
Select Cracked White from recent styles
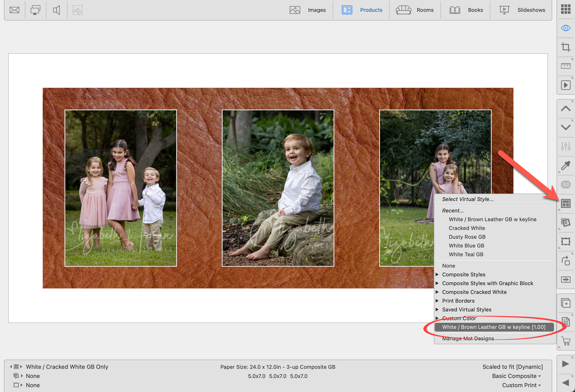[467, 228]
